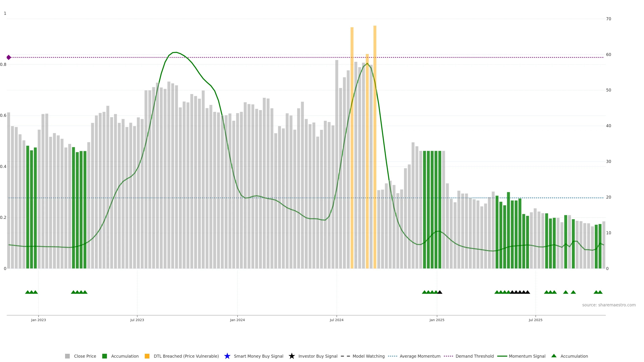Click the Average Momentum dotted line icon
644x362 pixels.
[392, 356]
